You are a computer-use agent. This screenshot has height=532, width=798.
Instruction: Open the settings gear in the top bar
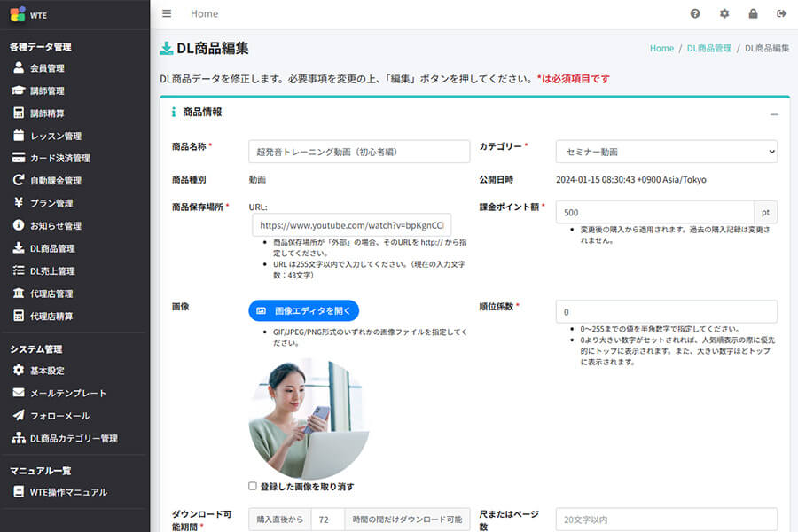point(724,13)
